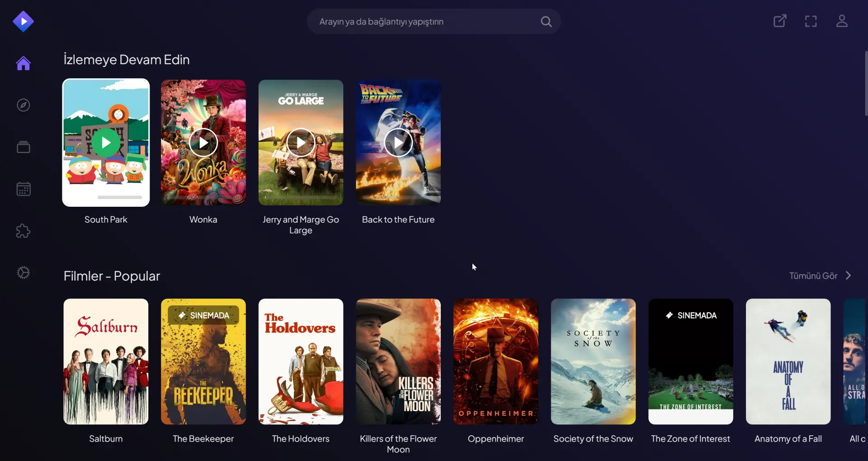Click 'Anatomy of a Fall' title text

[788, 439]
